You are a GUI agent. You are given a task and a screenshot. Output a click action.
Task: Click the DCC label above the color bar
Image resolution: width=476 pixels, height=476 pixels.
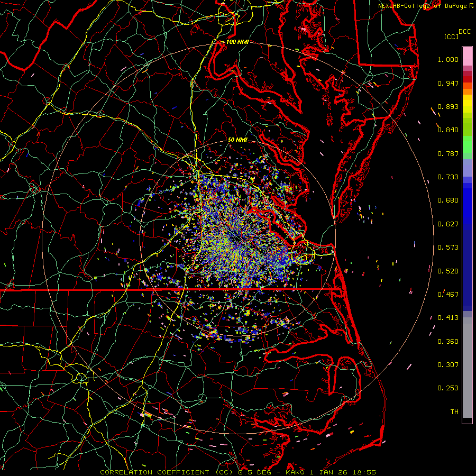click(464, 32)
